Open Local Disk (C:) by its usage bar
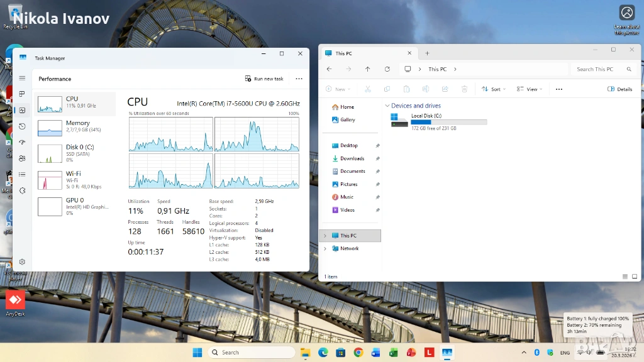This screenshot has height=362, width=644. 448,122
